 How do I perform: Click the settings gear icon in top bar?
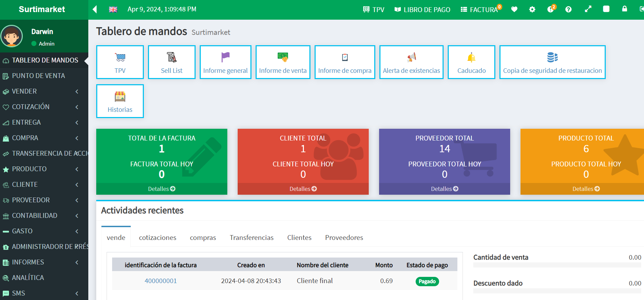pos(532,9)
